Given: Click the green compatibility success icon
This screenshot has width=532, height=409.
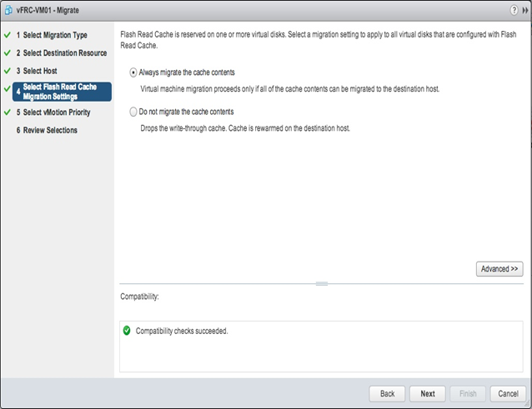Looking at the screenshot, I should click(127, 331).
